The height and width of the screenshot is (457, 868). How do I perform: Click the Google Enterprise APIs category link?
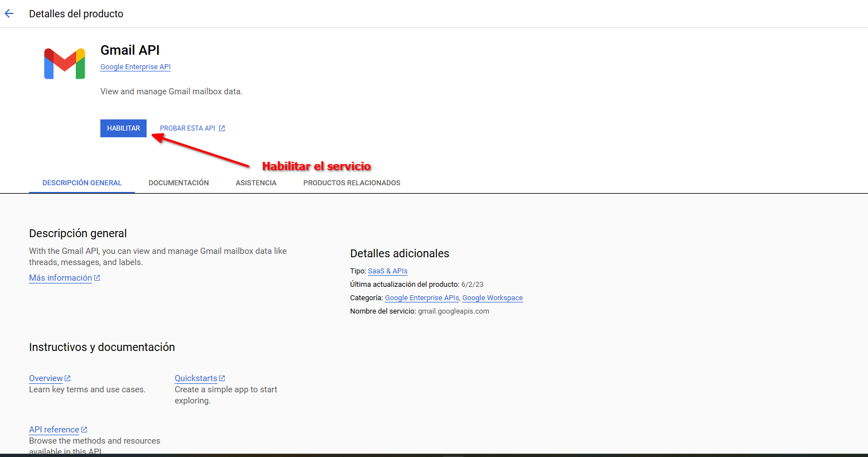click(x=422, y=298)
